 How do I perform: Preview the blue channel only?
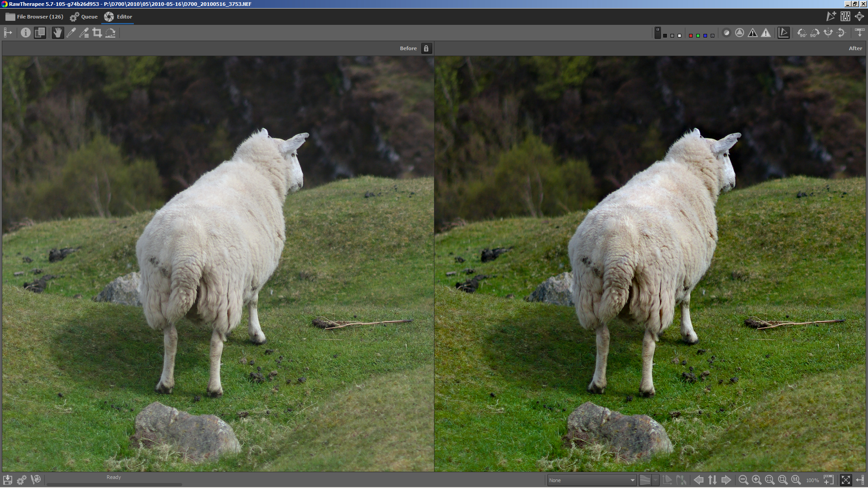click(x=705, y=35)
